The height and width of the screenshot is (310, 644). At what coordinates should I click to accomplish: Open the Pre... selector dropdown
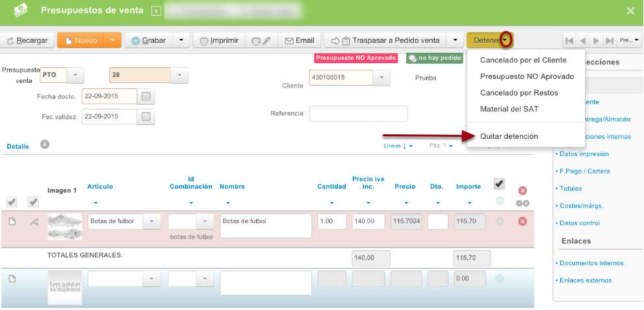[629, 41]
